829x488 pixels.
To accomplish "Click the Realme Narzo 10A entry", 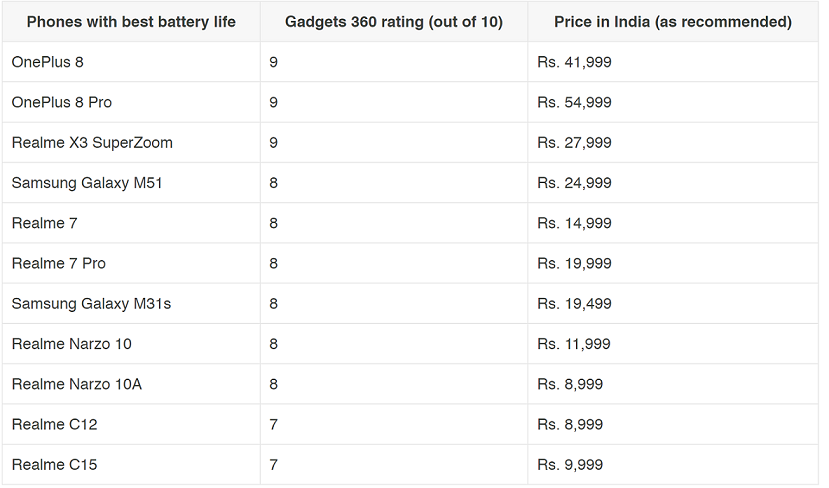I will pyautogui.click(x=77, y=384).
